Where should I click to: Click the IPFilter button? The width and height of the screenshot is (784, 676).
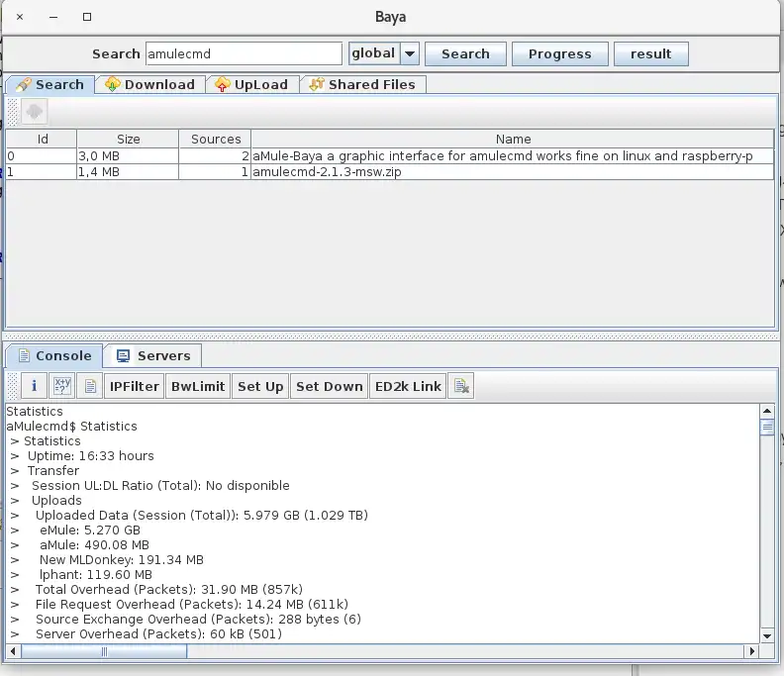pos(134,386)
